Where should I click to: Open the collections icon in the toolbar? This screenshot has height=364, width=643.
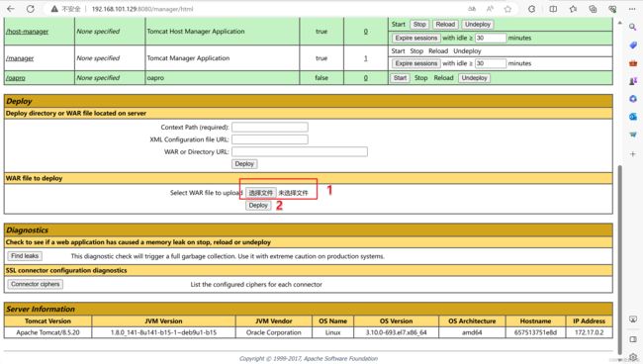593,9
